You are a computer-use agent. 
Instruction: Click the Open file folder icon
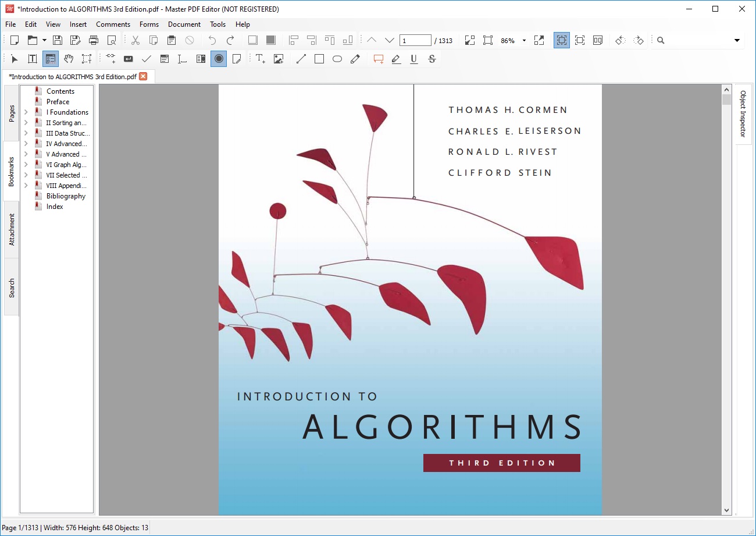pos(33,40)
